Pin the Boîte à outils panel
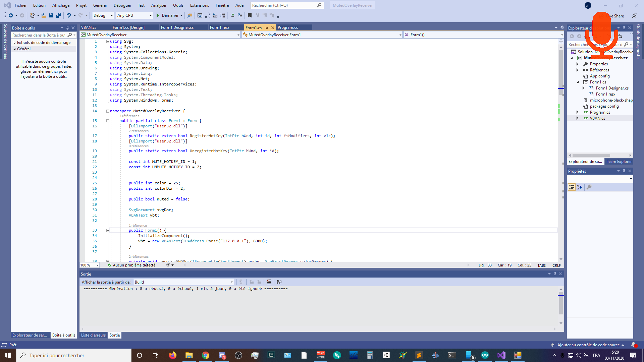Viewport: 644px width, 362px height. pyautogui.click(x=67, y=28)
